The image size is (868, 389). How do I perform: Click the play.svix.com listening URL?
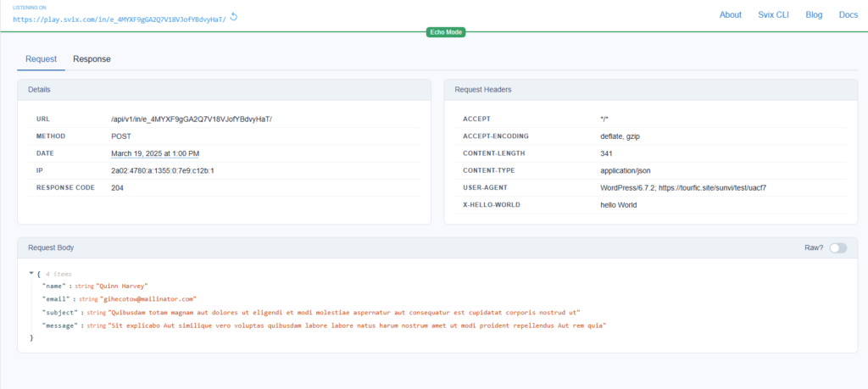click(120, 19)
